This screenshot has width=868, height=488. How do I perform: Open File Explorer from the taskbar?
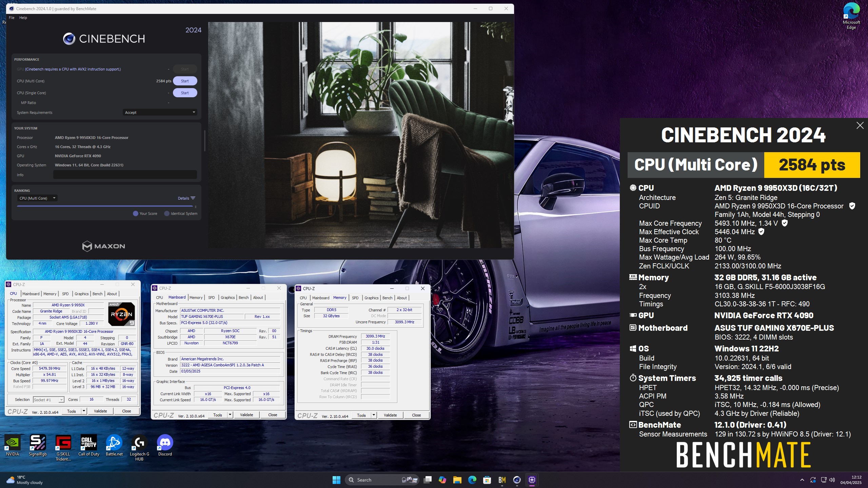click(x=457, y=480)
